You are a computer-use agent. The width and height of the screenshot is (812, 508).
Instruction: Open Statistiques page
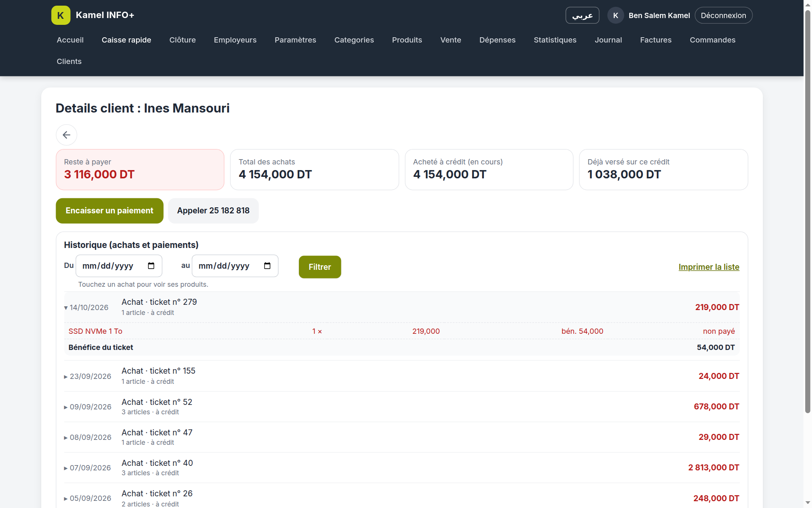555,40
